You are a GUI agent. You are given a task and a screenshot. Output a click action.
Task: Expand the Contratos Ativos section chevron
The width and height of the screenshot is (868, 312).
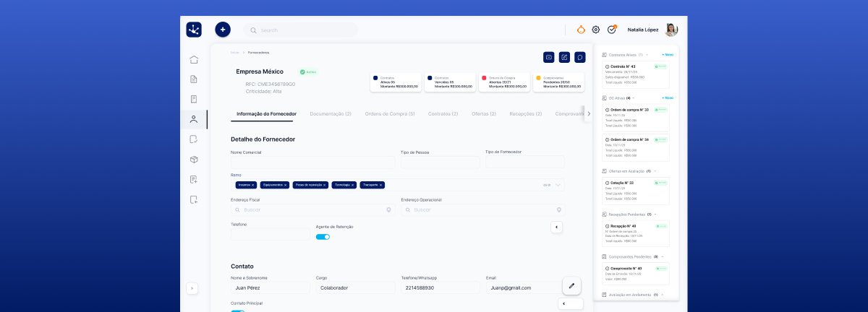pyautogui.click(x=647, y=55)
